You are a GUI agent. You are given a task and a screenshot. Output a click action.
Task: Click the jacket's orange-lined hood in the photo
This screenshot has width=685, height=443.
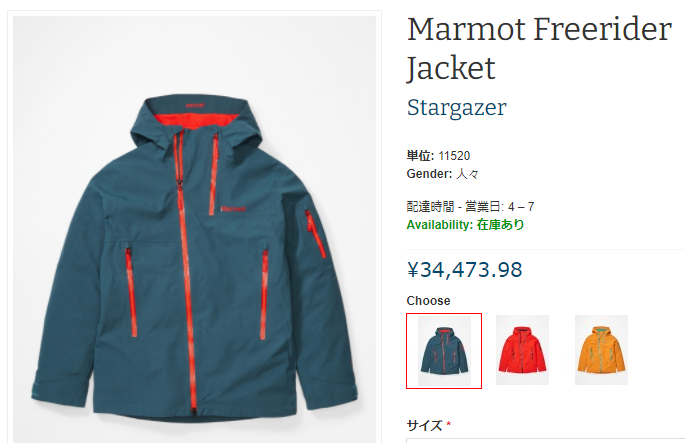click(x=197, y=120)
